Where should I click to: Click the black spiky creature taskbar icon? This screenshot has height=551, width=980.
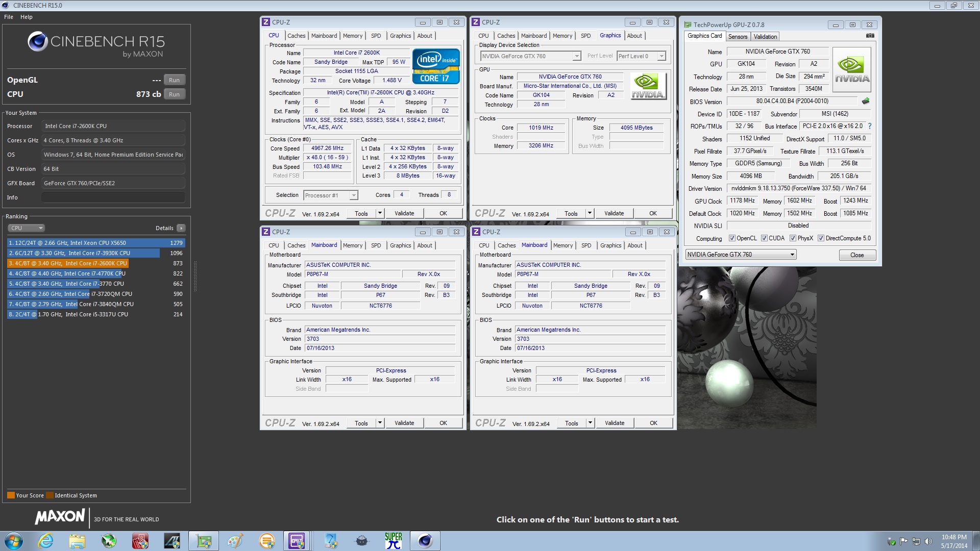[x=361, y=541]
